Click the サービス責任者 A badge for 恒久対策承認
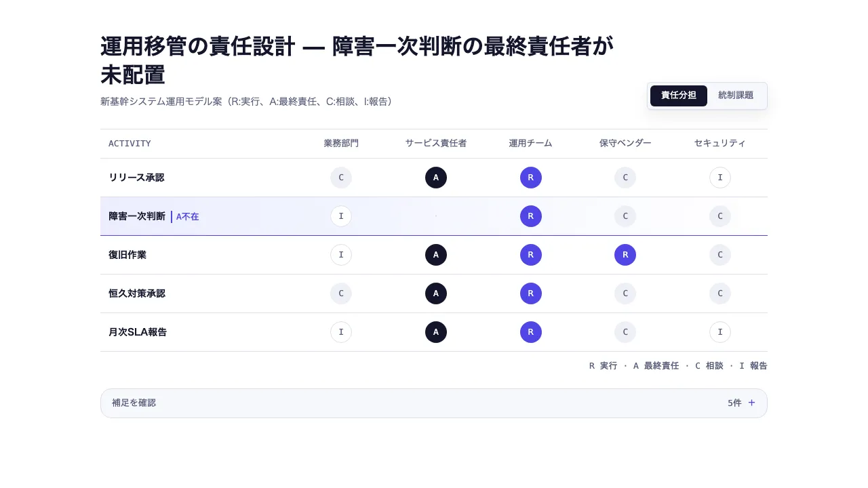This screenshot has width=868, height=488. (x=436, y=293)
